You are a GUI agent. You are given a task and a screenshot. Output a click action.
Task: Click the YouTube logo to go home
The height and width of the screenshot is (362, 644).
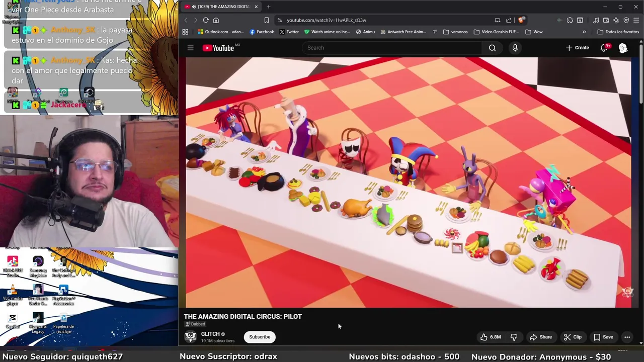(219, 48)
